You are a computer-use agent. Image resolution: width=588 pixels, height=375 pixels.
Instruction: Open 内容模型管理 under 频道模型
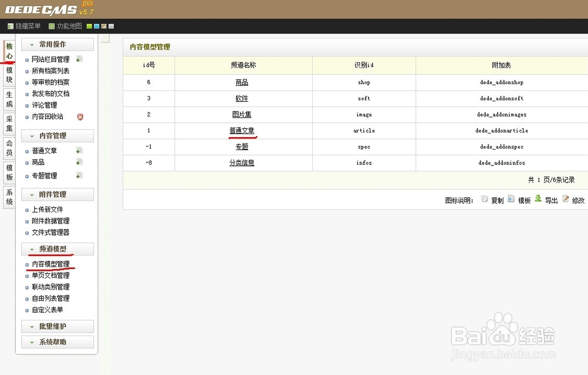click(50, 264)
